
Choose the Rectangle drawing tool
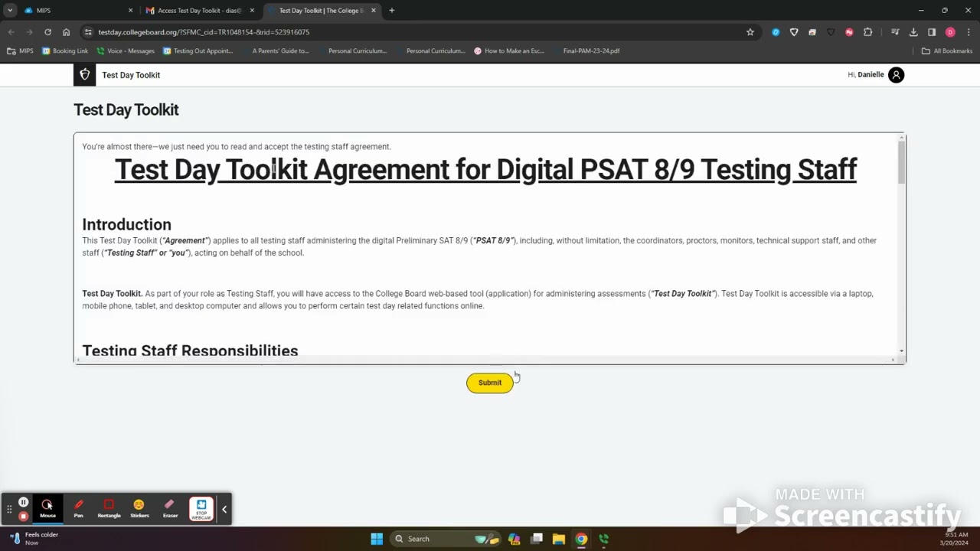click(x=109, y=508)
